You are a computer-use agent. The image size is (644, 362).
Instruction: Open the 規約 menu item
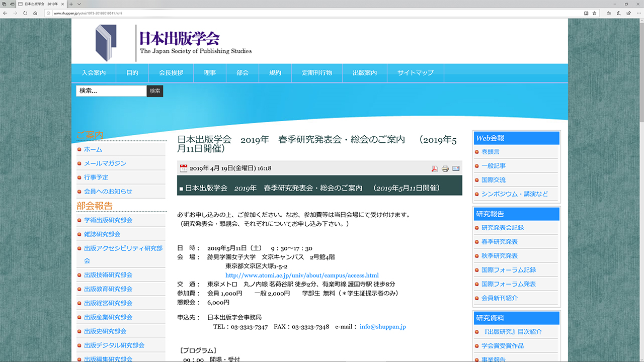point(275,73)
